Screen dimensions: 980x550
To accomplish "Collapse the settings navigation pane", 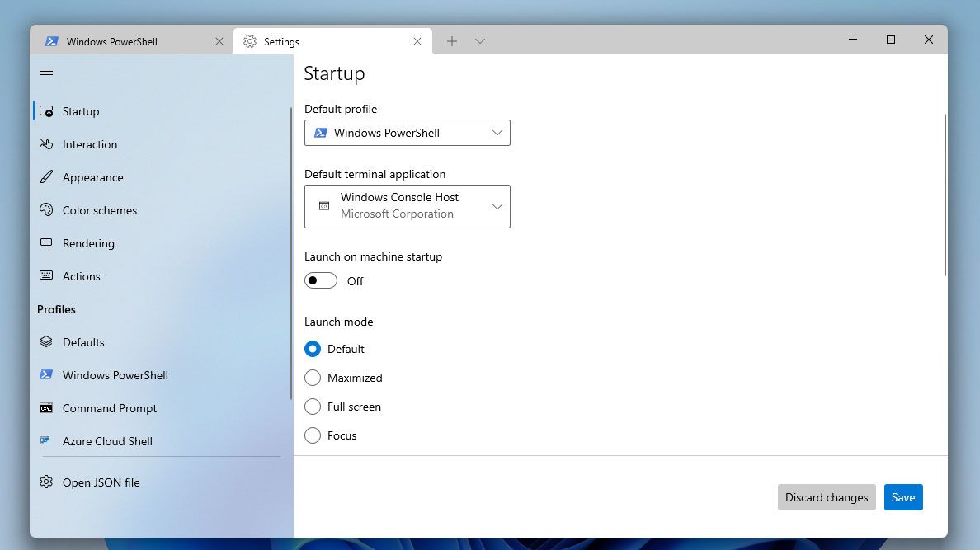I will [46, 72].
